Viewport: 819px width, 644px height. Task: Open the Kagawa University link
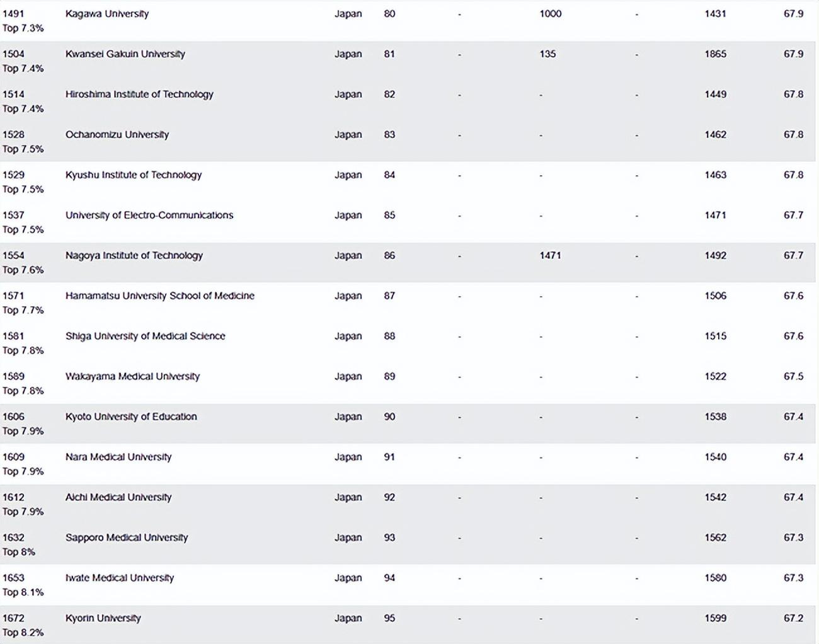107,14
